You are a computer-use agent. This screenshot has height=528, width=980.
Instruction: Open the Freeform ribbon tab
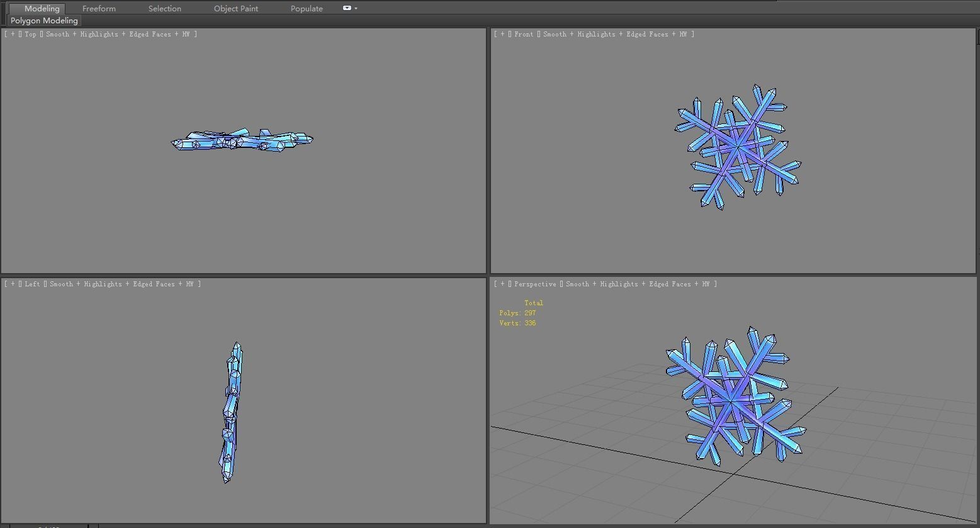point(99,8)
